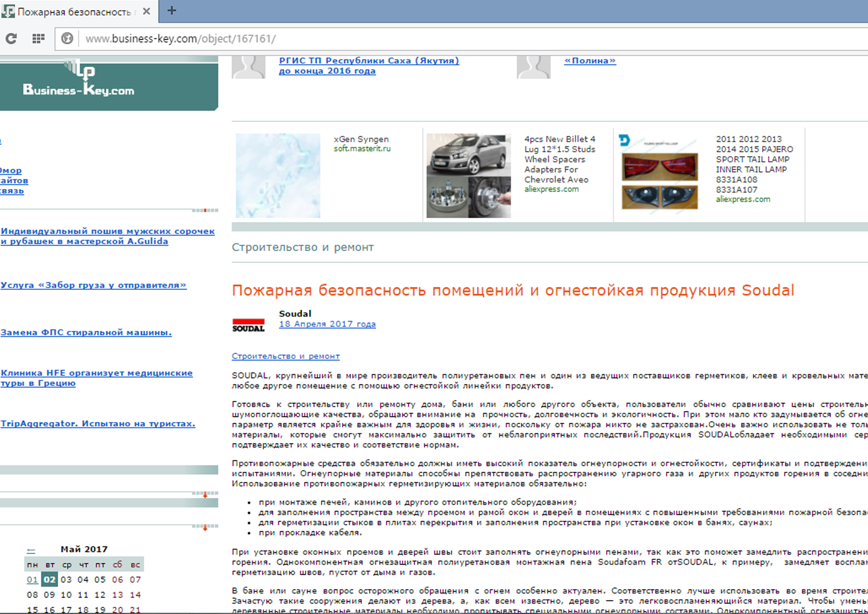This screenshot has height=614, width=868.
Task: Click calendar date 10
Action: 66,595
